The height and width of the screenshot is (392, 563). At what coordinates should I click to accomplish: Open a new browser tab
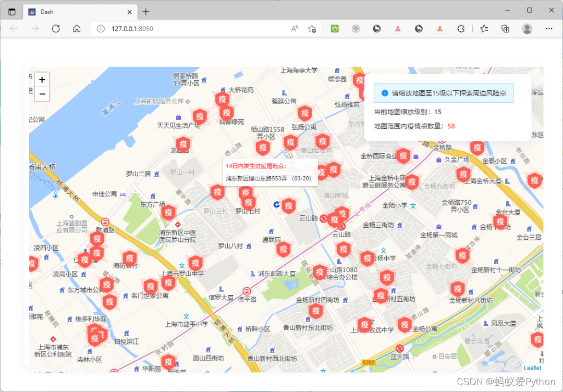[x=145, y=12]
